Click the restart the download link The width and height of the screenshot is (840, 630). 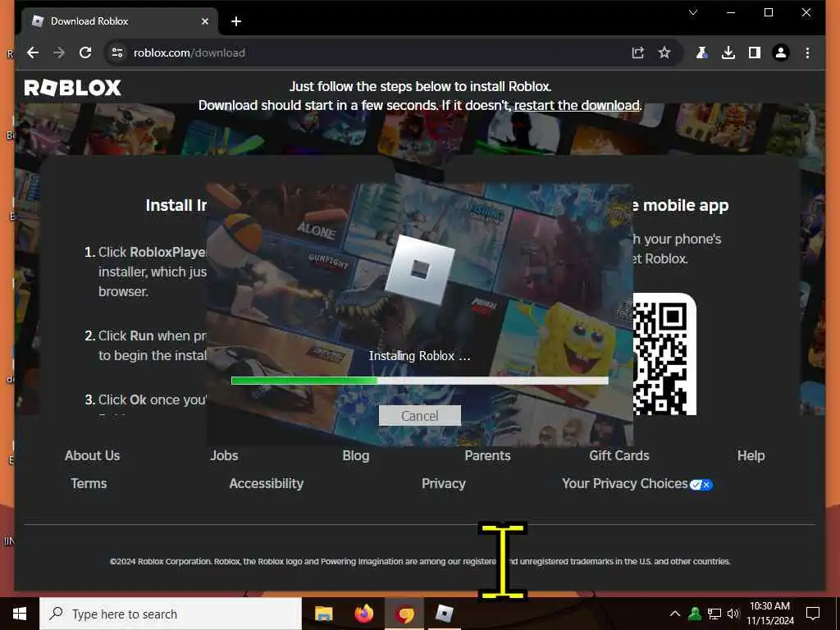click(577, 105)
